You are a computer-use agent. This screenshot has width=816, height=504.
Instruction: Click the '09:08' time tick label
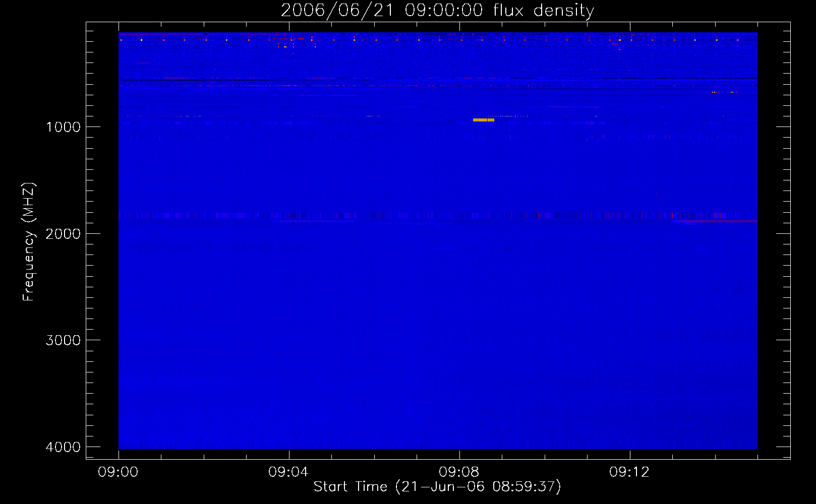click(459, 472)
